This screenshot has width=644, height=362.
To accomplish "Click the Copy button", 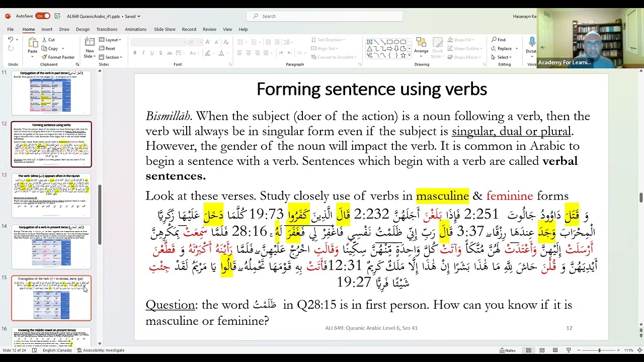I will click(x=50, y=48).
